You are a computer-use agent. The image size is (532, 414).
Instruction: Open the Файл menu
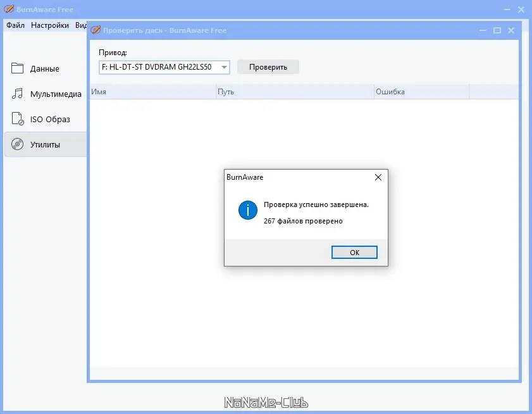pos(16,25)
